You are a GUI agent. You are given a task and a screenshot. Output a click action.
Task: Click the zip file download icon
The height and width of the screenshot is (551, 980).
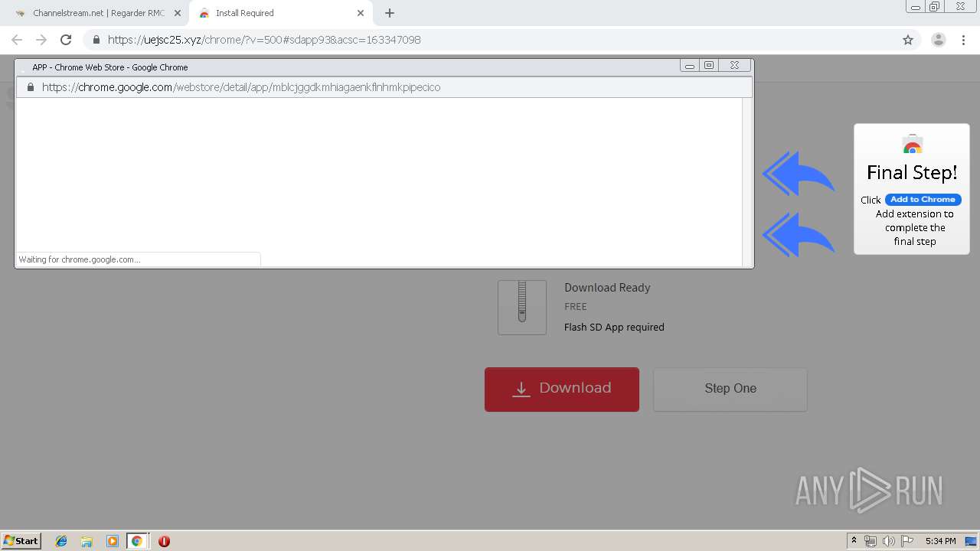click(522, 307)
